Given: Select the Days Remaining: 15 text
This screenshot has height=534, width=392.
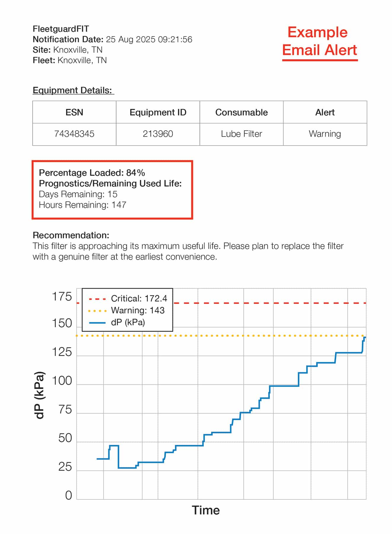Looking at the screenshot, I should click(x=78, y=194).
